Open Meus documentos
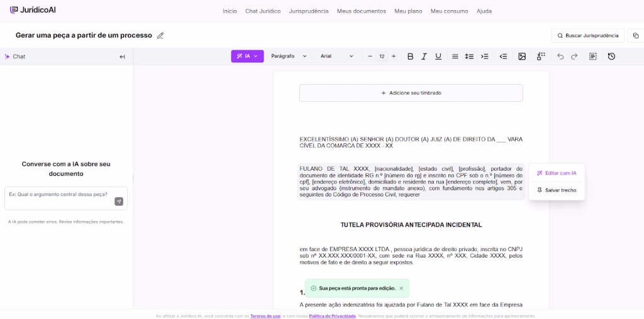Viewport: 644px width, 319px height. (362, 11)
